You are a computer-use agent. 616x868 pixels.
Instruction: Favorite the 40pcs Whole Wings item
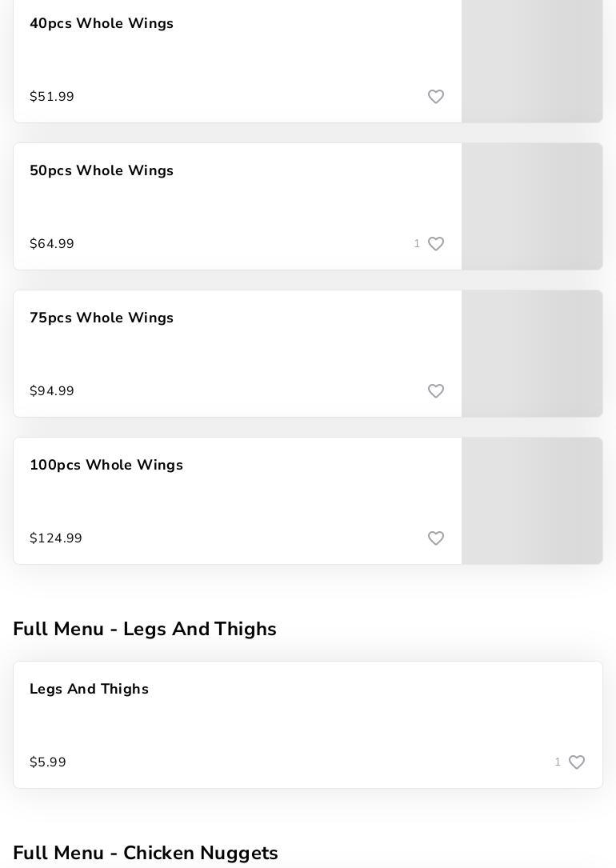[x=436, y=97]
